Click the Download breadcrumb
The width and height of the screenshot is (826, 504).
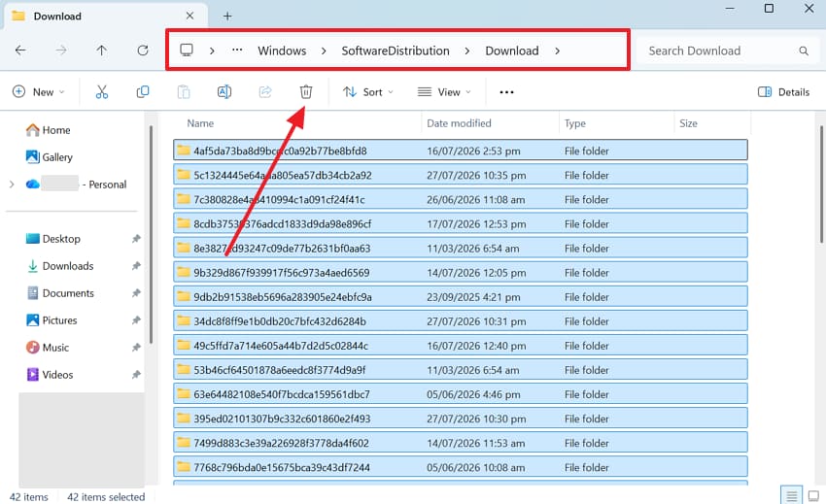tap(512, 50)
